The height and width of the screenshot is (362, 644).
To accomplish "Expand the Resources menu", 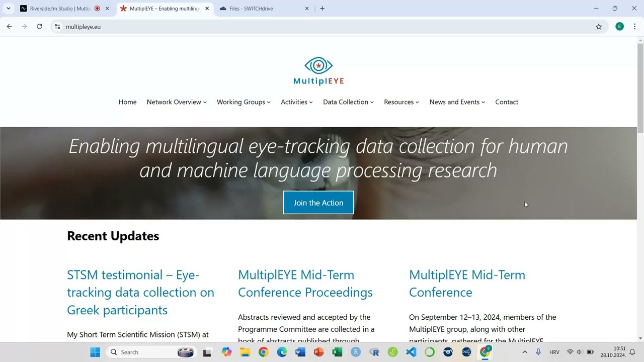I will click(401, 102).
